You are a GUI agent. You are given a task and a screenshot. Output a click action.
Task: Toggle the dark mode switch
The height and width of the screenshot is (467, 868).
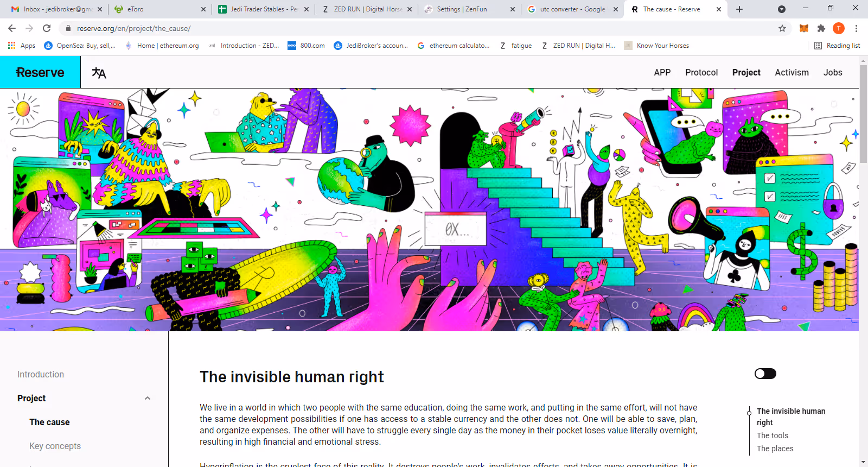[765, 374]
